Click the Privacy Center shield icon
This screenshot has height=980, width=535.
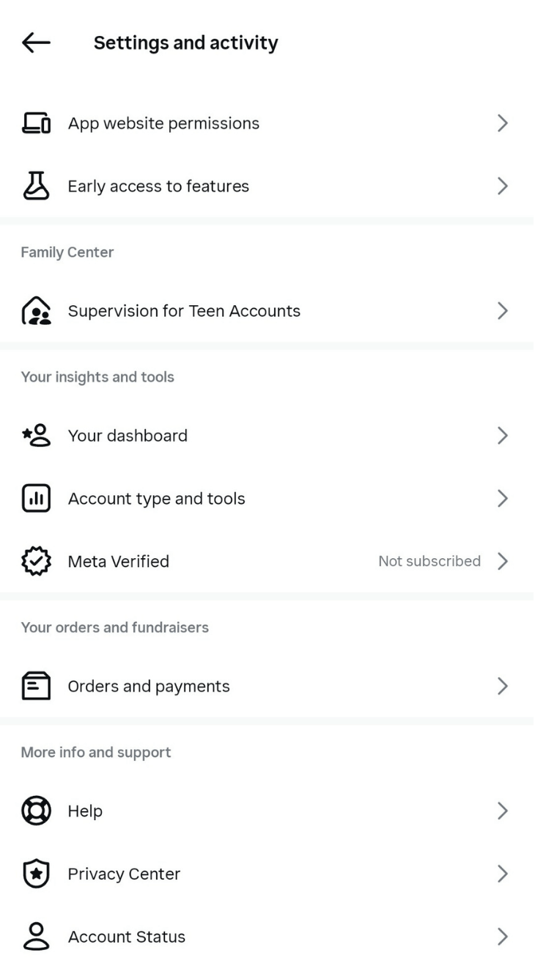(x=36, y=874)
